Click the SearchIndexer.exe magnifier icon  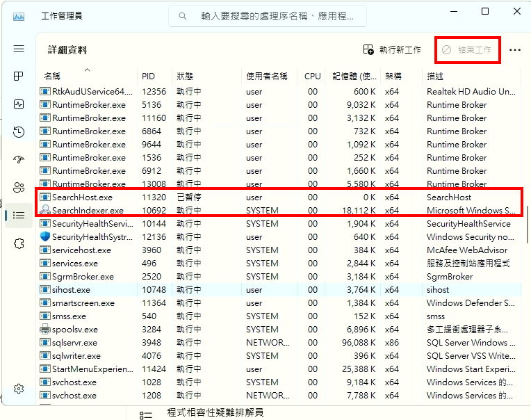[45, 210]
